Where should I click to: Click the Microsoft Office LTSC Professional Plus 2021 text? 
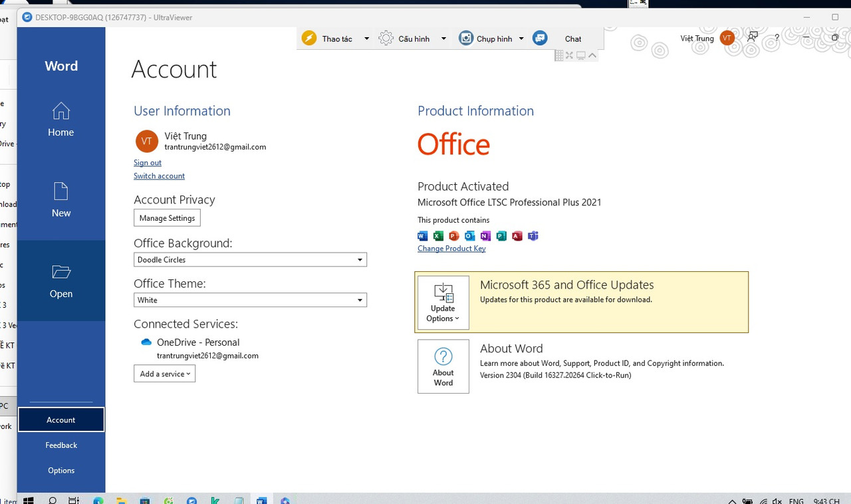coord(509,202)
